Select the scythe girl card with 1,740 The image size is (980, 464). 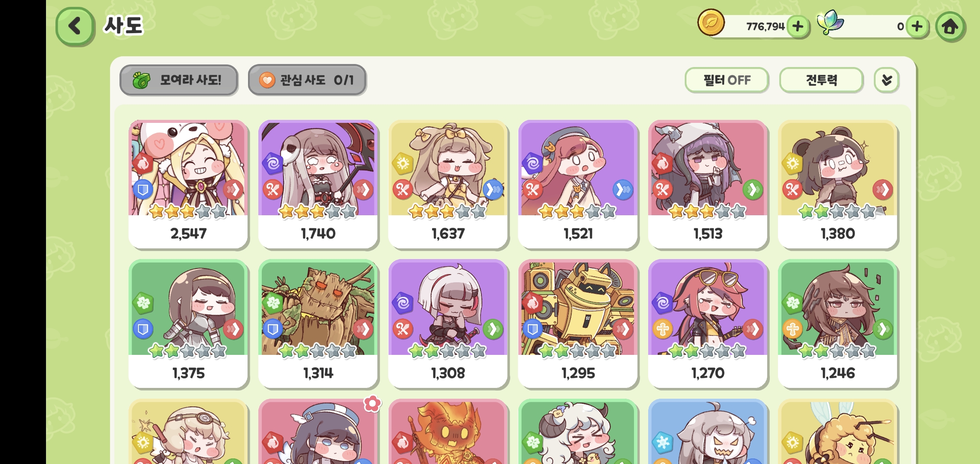[x=318, y=185]
